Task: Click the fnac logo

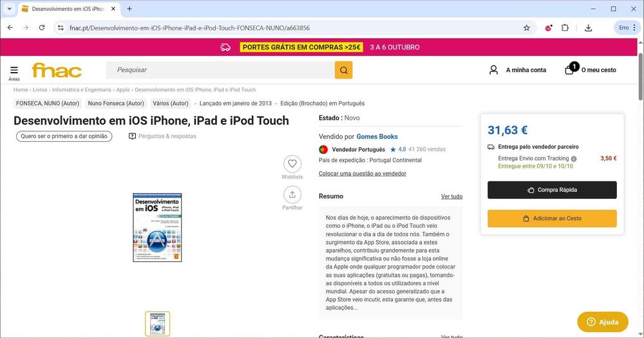Action: click(x=57, y=70)
